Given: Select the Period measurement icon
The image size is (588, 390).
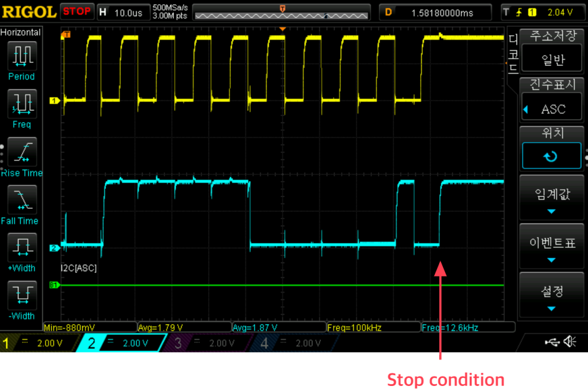Looking at the screenshot, I should click(x=22, y=56).
